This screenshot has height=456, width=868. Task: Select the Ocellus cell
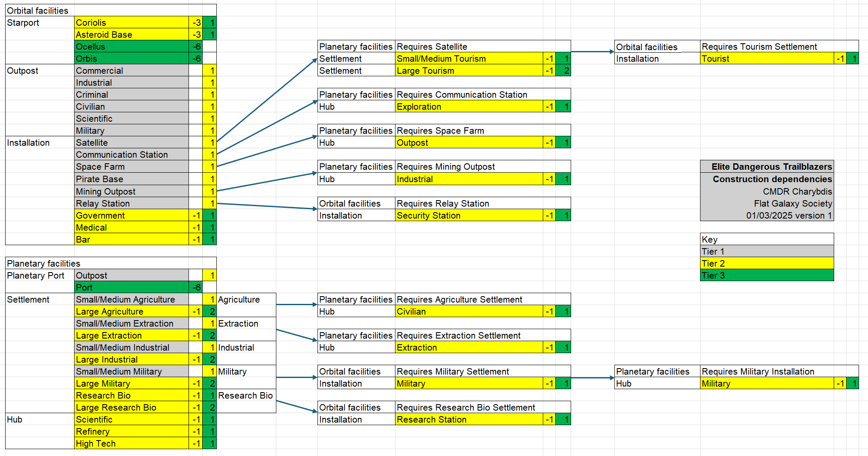132,46
